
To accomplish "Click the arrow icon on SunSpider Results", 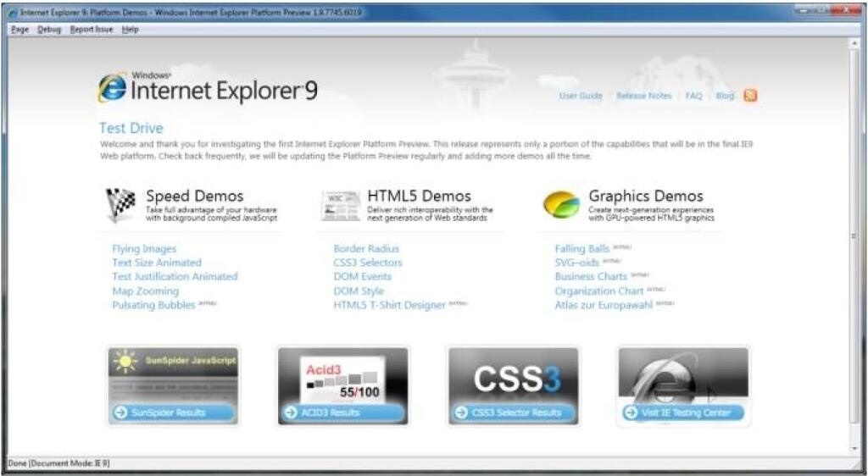I will [x=120, y=412].
